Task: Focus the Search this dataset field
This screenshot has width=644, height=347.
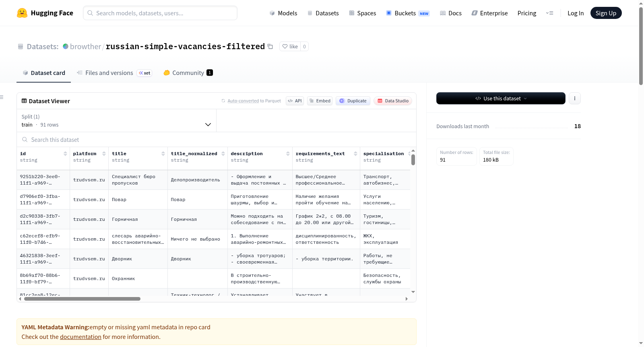Action: pyautogui.click(x=217, y=139)
